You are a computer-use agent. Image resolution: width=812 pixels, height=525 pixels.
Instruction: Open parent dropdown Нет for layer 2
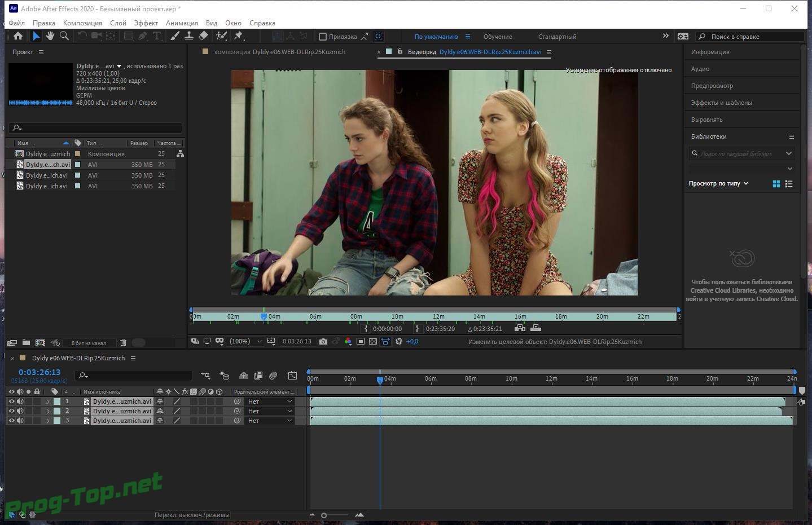coord(270,411)
